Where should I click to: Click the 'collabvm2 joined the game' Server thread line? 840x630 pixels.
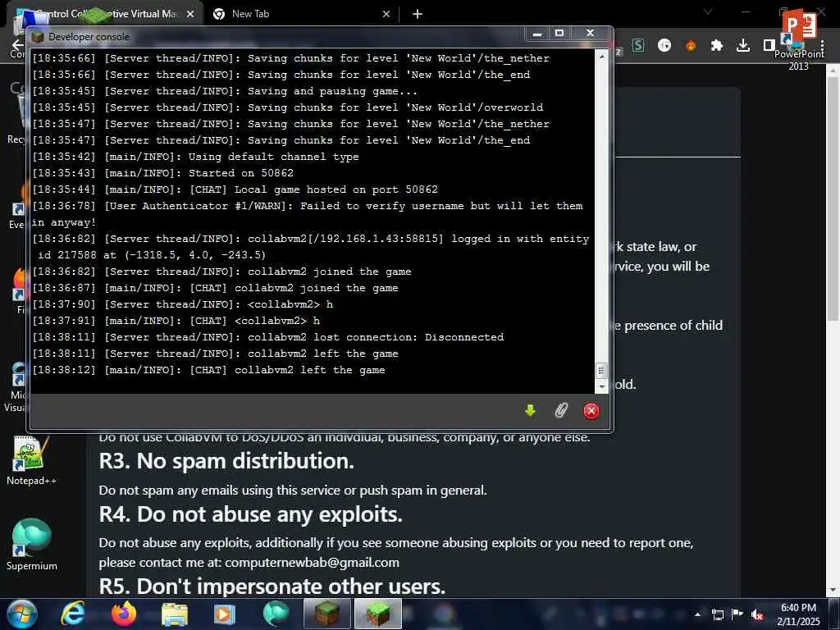point(221,272)
